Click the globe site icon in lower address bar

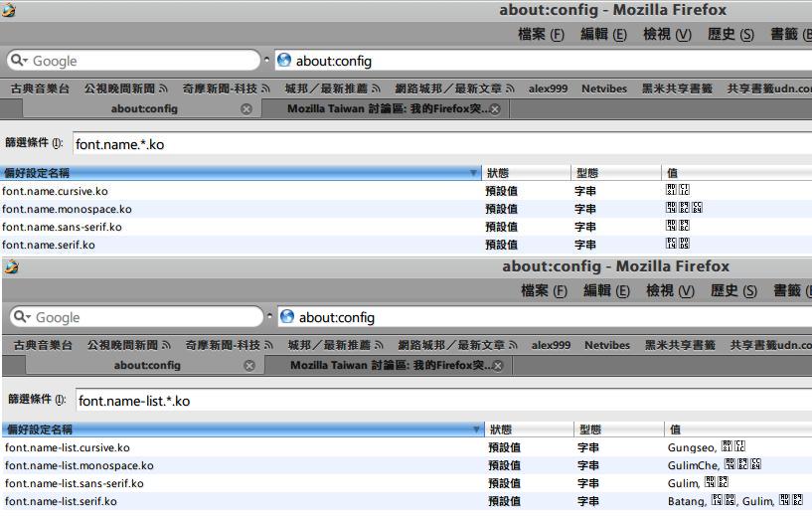pyautogui.click(x=287, y=316)
